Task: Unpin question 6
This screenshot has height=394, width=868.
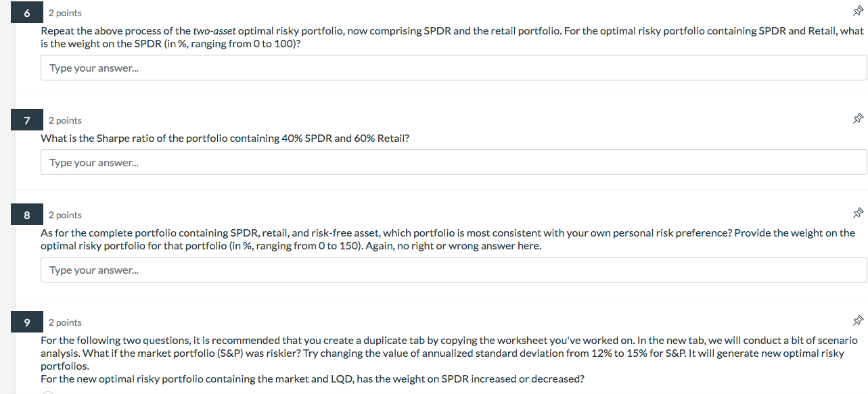Action: [858, 11]
